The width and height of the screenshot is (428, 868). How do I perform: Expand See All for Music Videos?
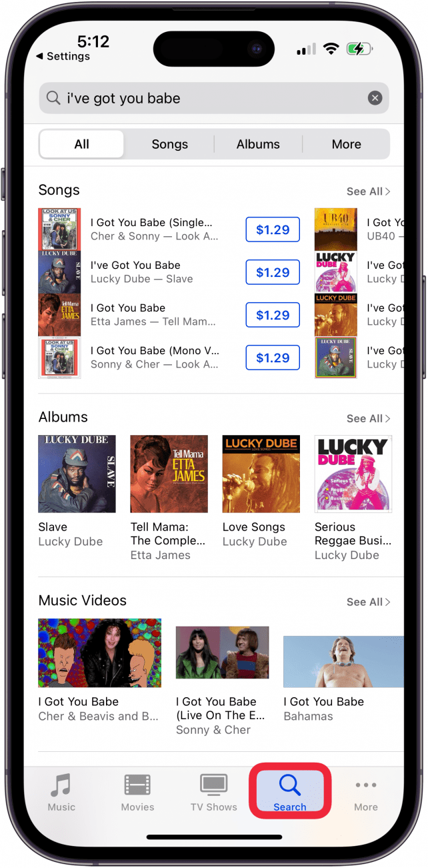point(369,602)
